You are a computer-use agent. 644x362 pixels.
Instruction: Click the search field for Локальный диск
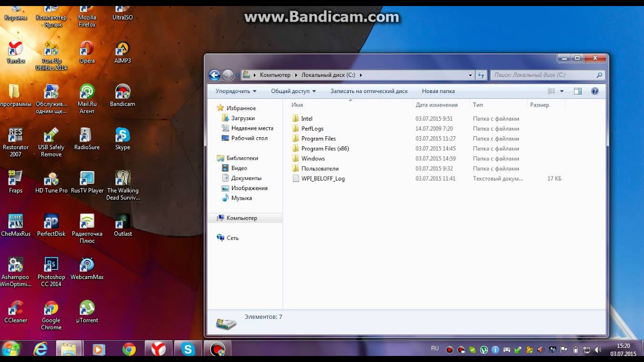click(546, 75)
